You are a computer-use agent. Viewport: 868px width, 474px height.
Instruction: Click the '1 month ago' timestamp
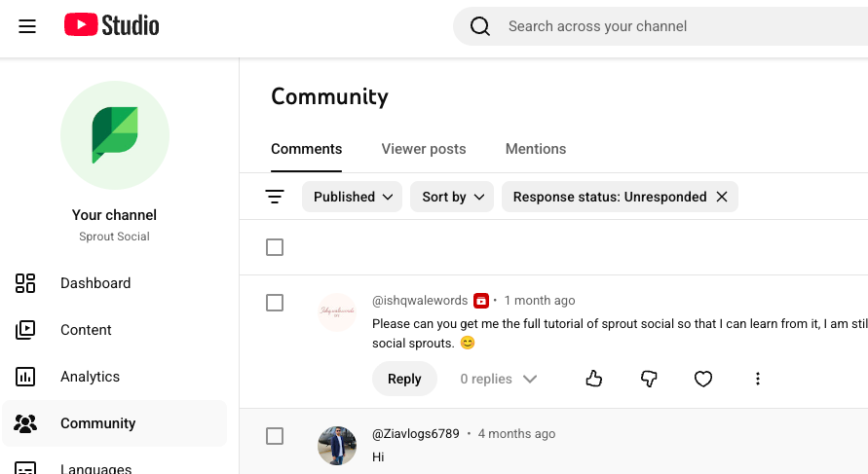(x=539, y=301)
